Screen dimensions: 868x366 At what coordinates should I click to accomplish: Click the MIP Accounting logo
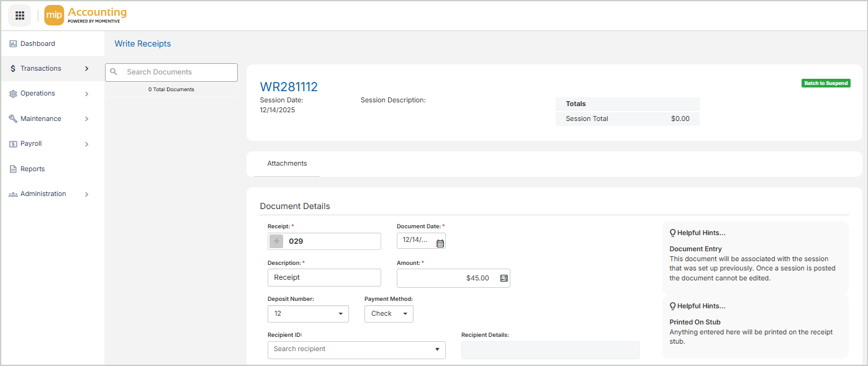(86, 16)
